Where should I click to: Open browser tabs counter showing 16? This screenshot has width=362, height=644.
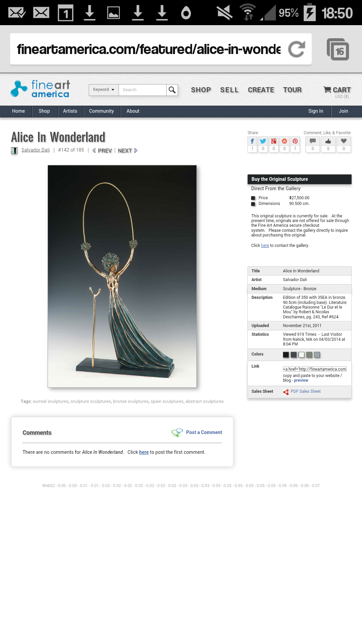[338, 49]
